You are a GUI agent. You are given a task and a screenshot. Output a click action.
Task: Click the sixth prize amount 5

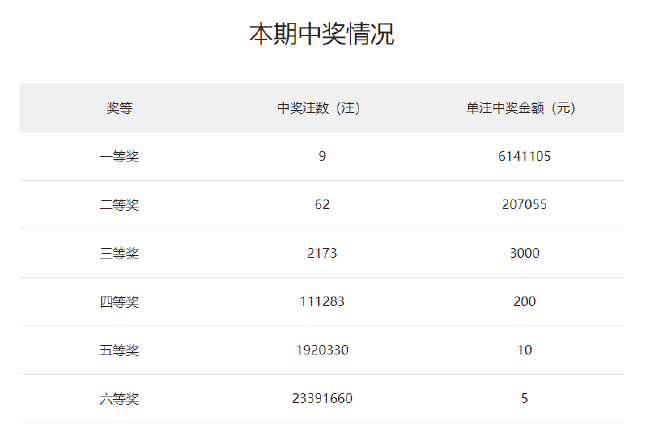524,398
